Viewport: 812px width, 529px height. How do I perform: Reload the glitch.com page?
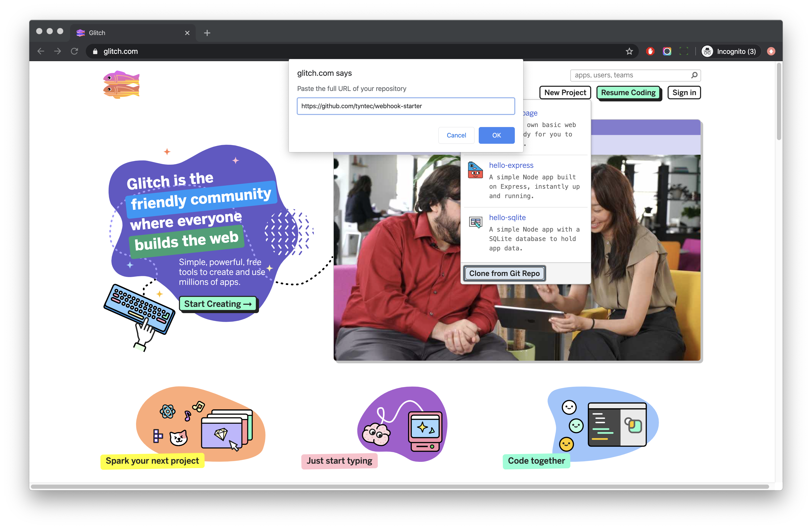[x=74, y=51]
